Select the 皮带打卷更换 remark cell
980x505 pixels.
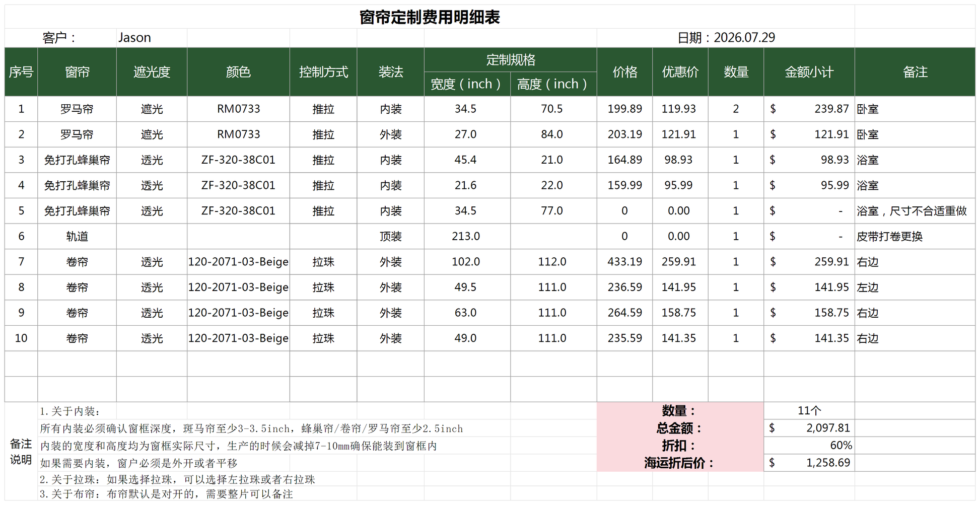point(915,236)
